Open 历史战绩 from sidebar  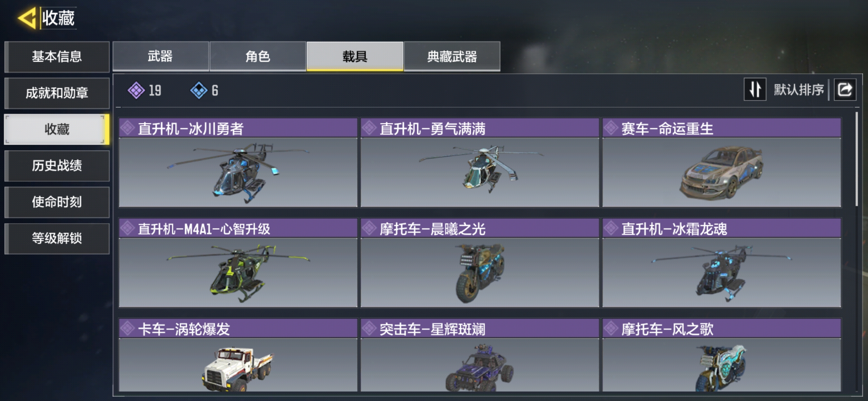[x=57, y=166]
